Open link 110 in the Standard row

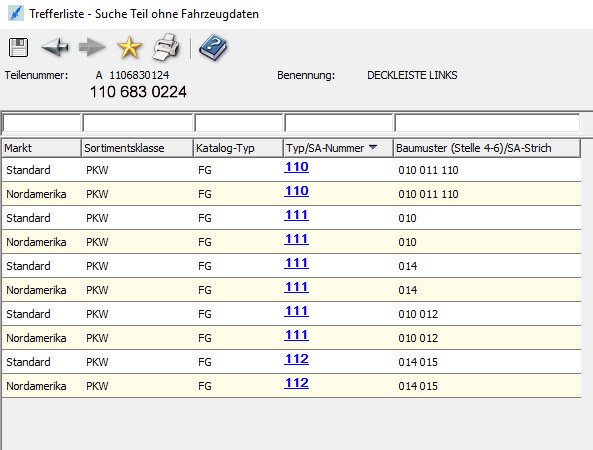pos(296,167)
